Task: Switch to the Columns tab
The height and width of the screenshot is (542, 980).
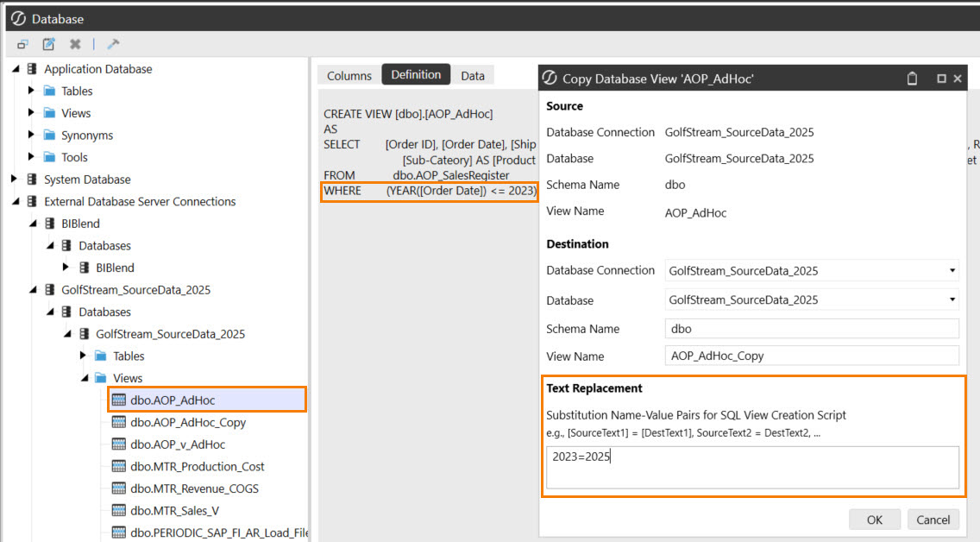Action: [349, 75]
